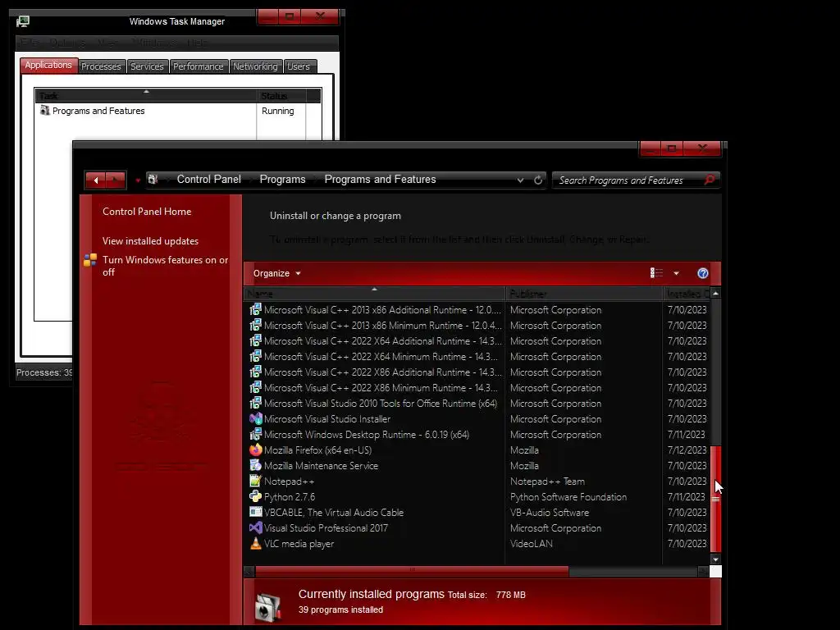The image size is (840, 630).
Task: Open the recent pages dropdown arrow
Action: (138, 180)
